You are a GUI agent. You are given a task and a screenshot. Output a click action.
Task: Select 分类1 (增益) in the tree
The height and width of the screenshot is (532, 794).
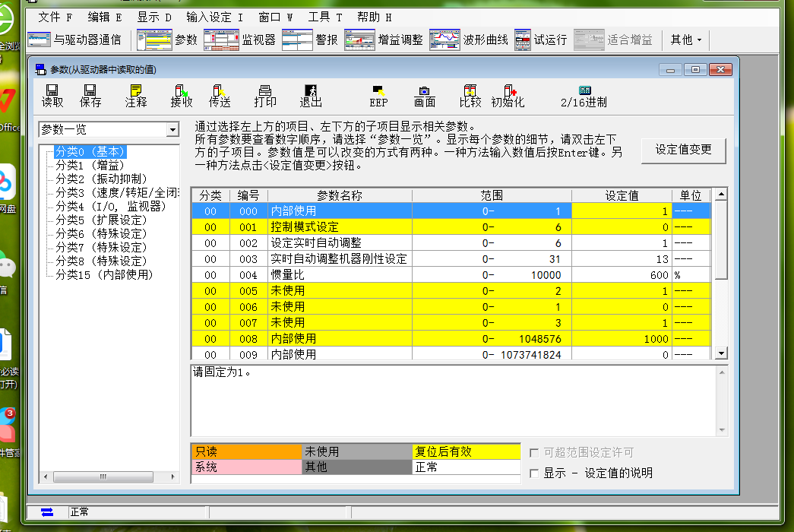[89, 165]
